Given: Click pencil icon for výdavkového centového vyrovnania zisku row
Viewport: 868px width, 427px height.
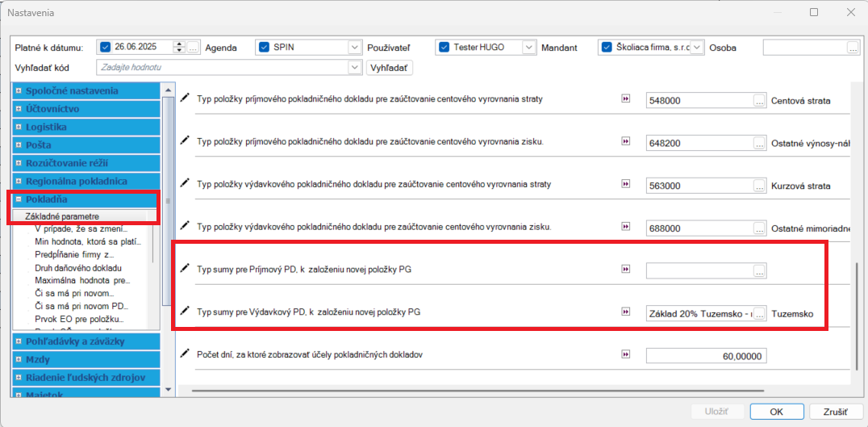Looking at the screenshot, I should (x=185, y=225).
